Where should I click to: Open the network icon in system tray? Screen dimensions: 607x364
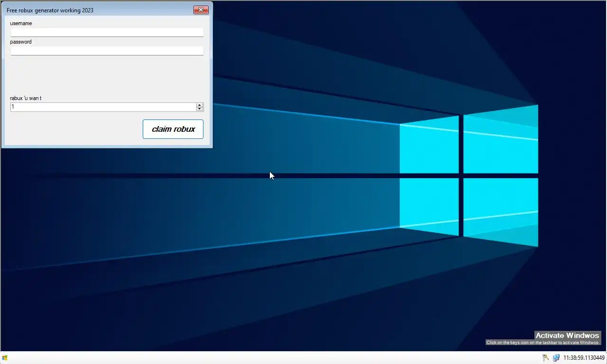(556, 358)
